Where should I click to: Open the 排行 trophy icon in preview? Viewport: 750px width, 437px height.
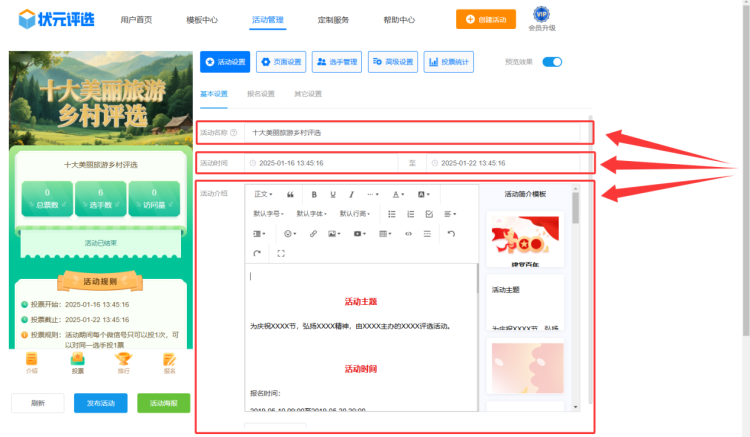pos(123,362)
